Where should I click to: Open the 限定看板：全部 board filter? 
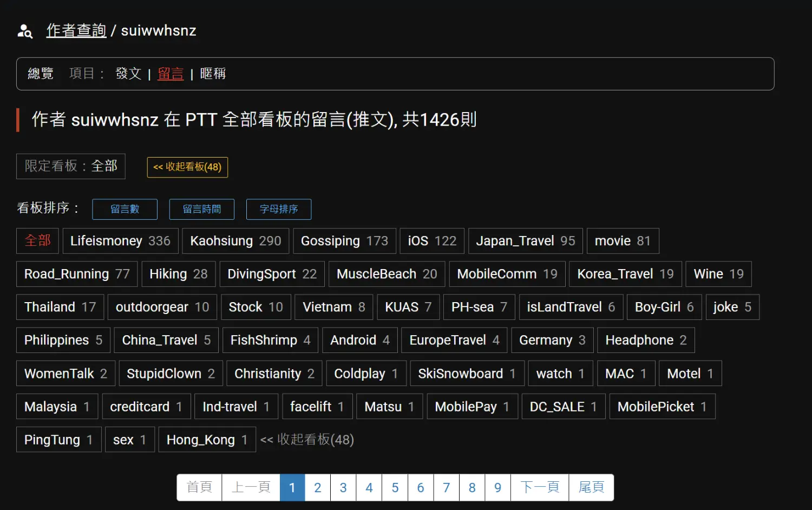coord(71,166)
